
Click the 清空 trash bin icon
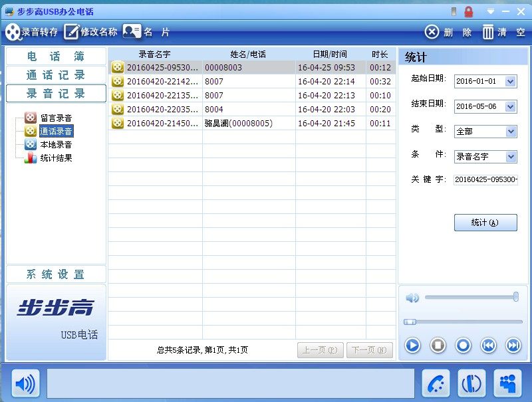pos(488,32)
